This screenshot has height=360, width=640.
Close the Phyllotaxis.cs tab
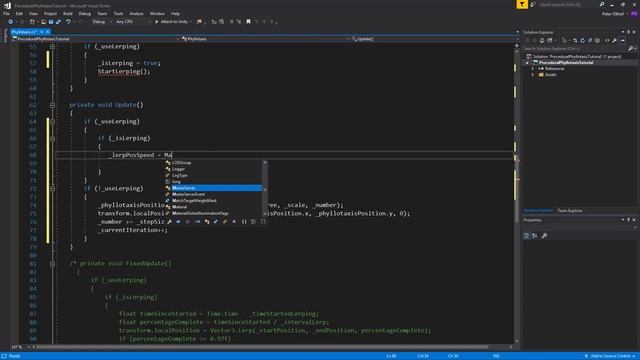coord(47,32)
